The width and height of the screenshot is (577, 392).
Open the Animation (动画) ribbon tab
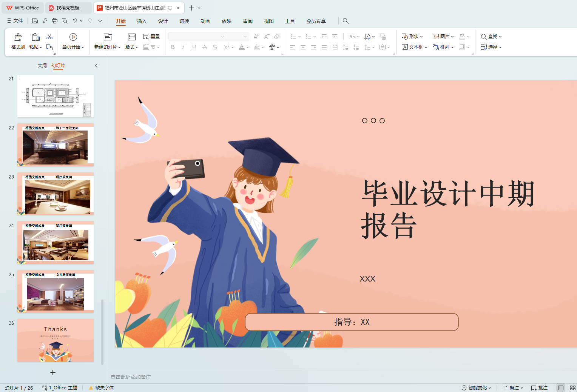pos(205,21)
